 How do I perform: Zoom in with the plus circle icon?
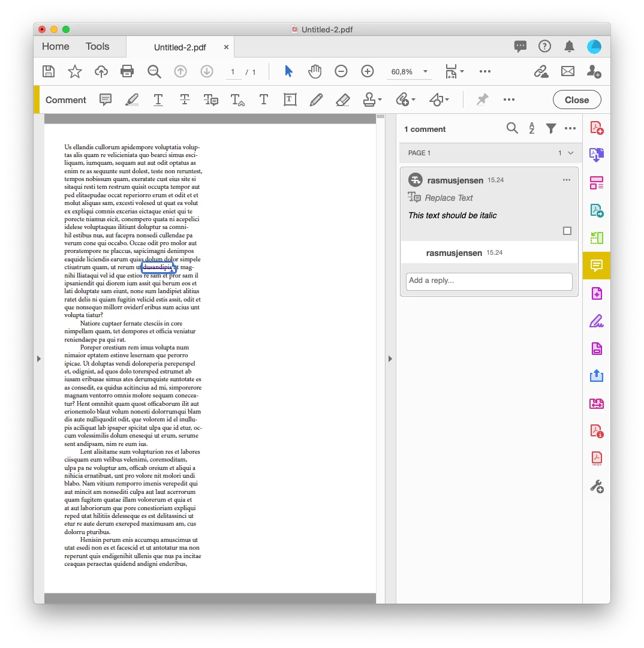tap(367, 71)
